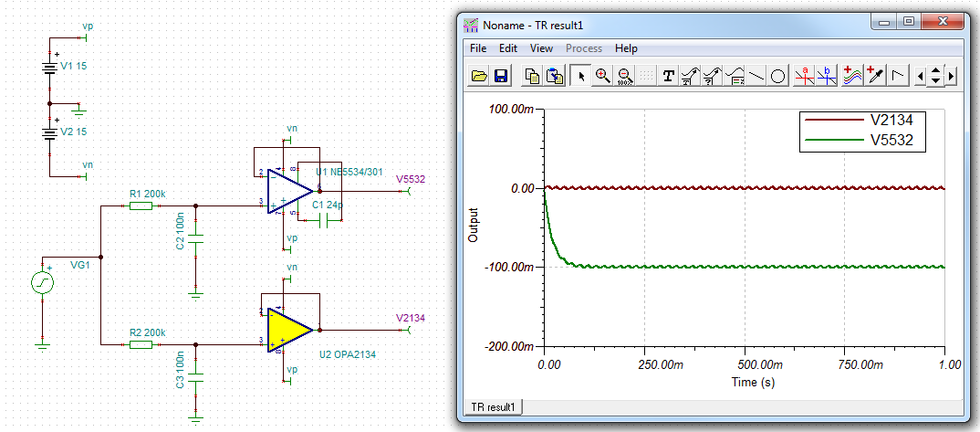
Task: Click the curve question-mark label icon
Action: pyautogui.click(x=712, y=76)
